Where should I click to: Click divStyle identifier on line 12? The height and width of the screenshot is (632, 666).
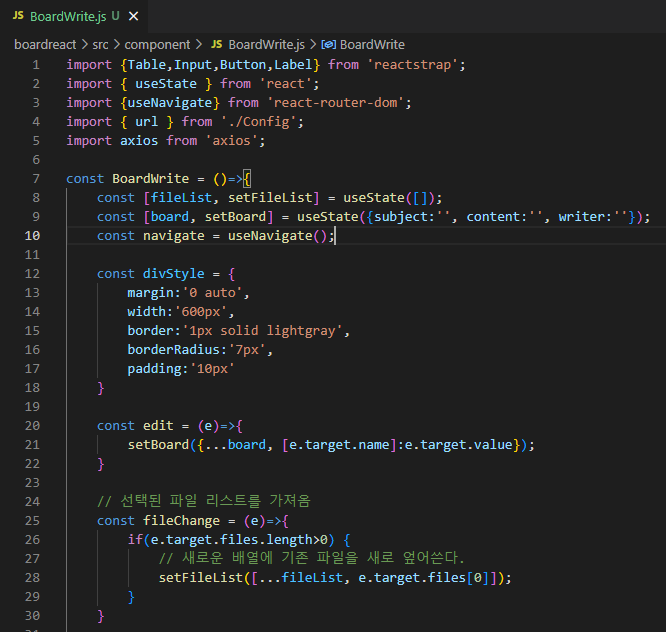[x=173, y=274]
